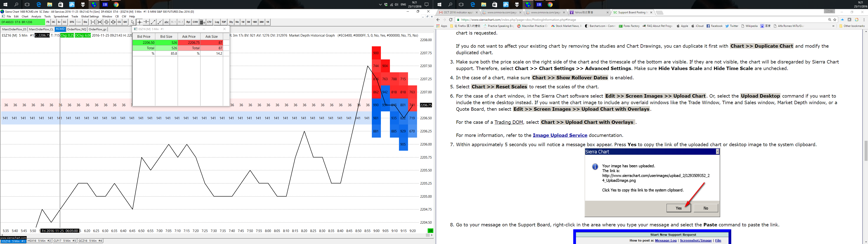Image resolution: width=868 pixels, height=244 pixels.
Task: Select the line drawing tool
Action: tap(153, 22)
